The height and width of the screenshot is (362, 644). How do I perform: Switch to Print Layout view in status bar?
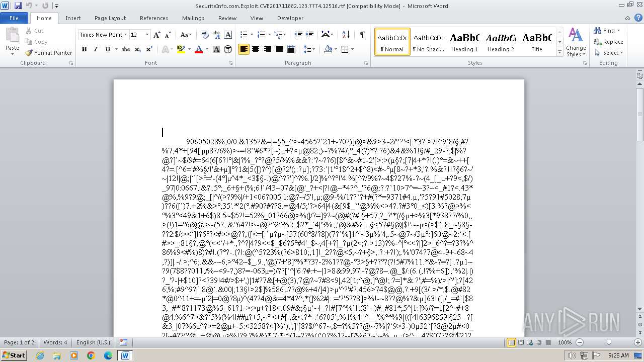pos(511,342)
